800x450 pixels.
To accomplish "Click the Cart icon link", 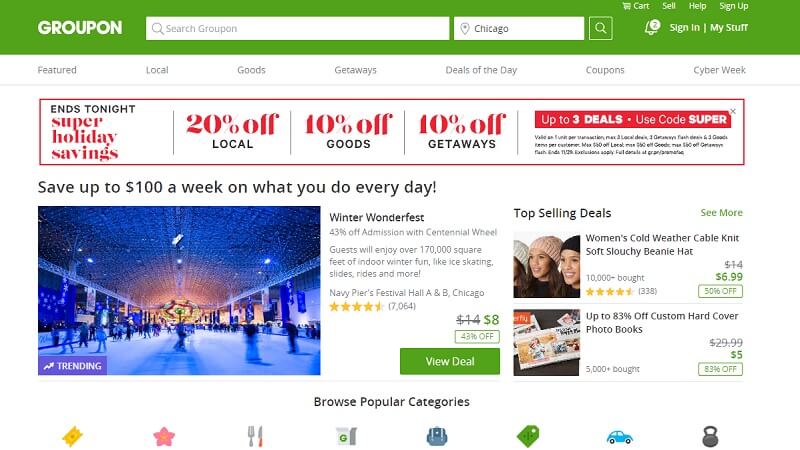I will pyautogui.click(x=636, y=6).
